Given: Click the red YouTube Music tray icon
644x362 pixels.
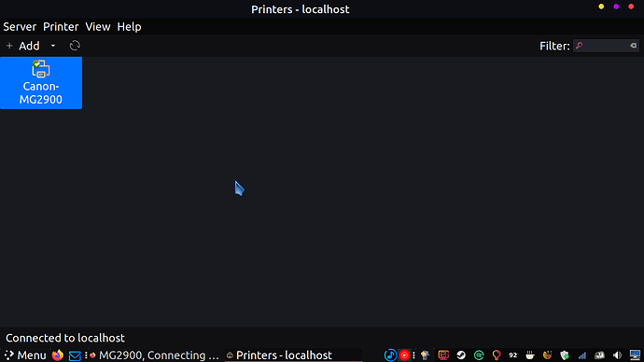Looking at the screenshot, I should click(x=404, y=355).
